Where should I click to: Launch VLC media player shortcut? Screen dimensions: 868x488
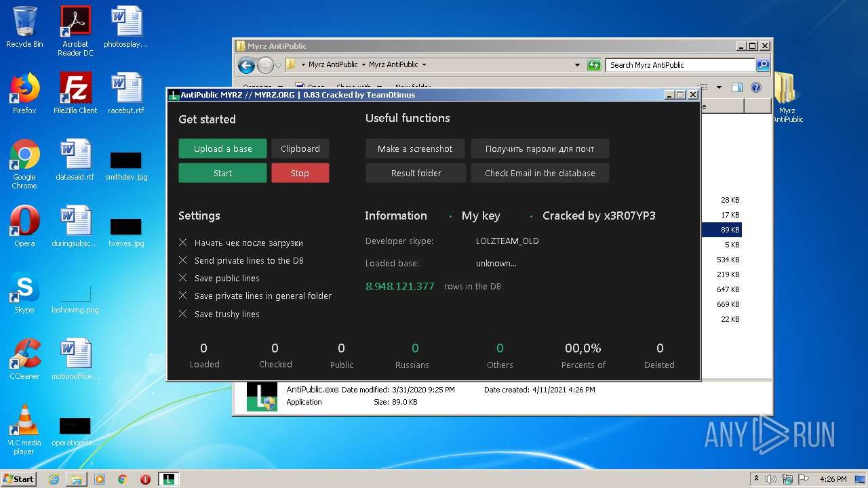tap(24, 430)
